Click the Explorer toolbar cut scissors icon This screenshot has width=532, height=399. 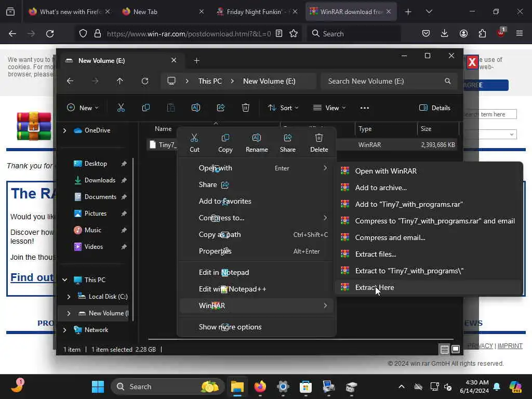[121, 108]
